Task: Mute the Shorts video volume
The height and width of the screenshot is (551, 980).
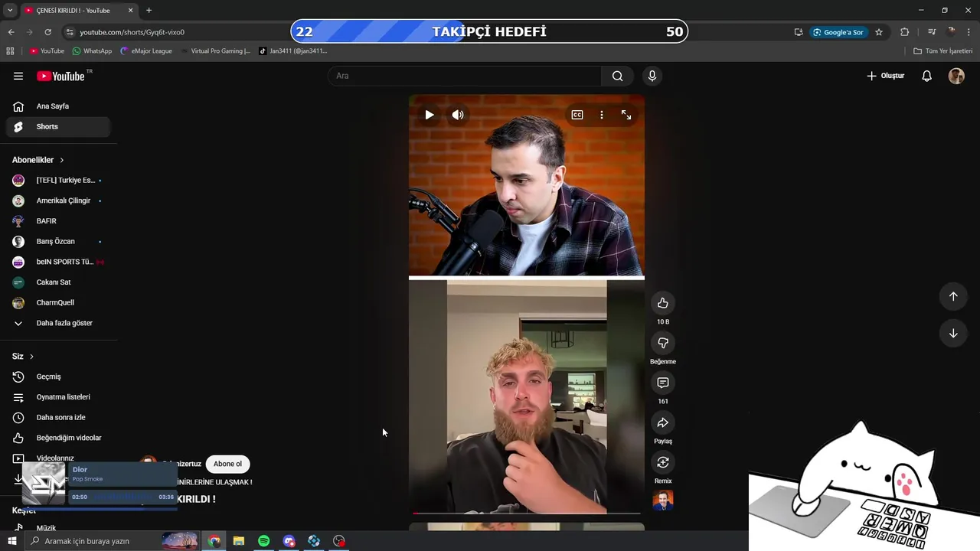Action: tap(458, 115)
